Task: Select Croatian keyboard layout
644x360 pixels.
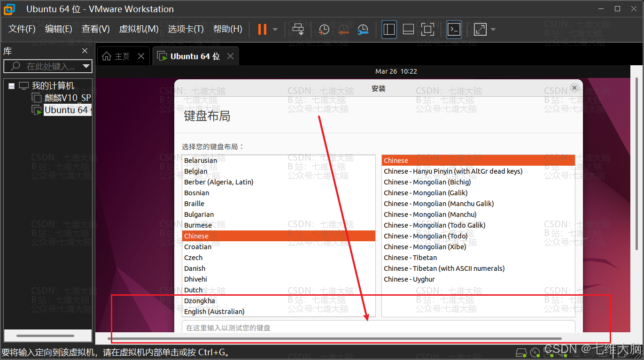Action: [x=279, y=247]
